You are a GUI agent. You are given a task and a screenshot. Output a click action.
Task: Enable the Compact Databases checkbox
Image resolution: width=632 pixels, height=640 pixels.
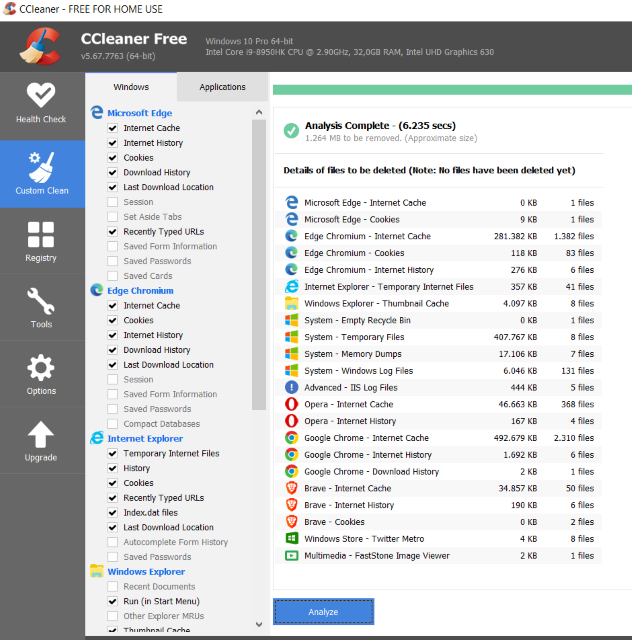[113, 424]
